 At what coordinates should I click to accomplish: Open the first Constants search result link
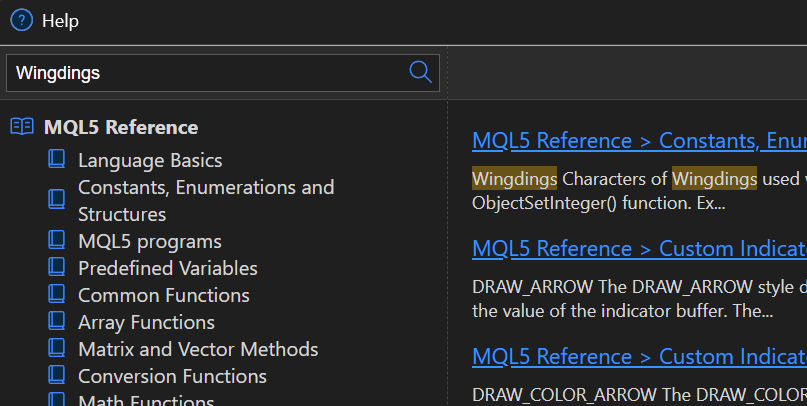[638, 140]
